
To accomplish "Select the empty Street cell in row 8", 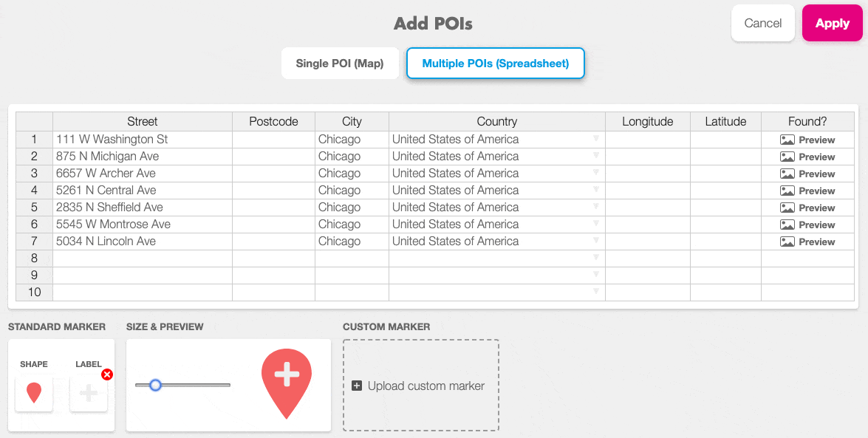I will [x=142, y=259].
